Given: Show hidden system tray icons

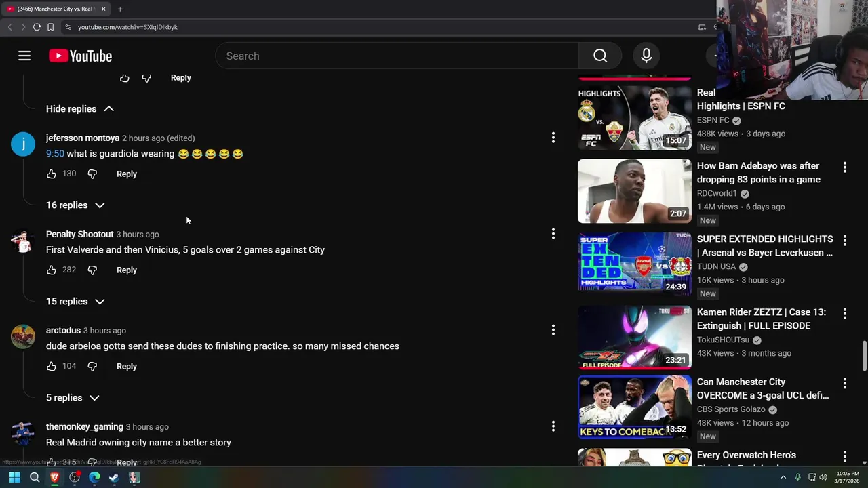Looking at the screenshot, I should (x=783, y=477).
